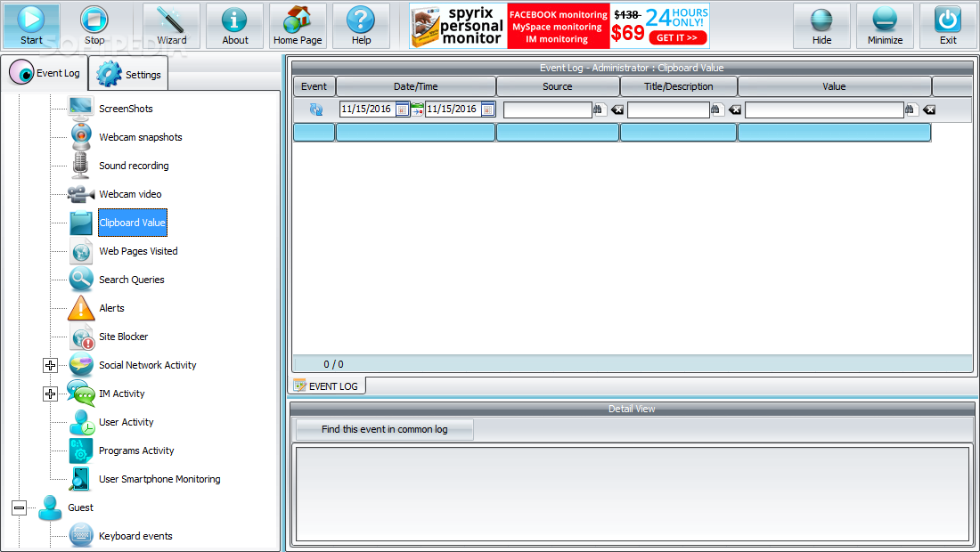Switch to the Settings tab
Screen dimensions: 980x552
pos(129,74)
